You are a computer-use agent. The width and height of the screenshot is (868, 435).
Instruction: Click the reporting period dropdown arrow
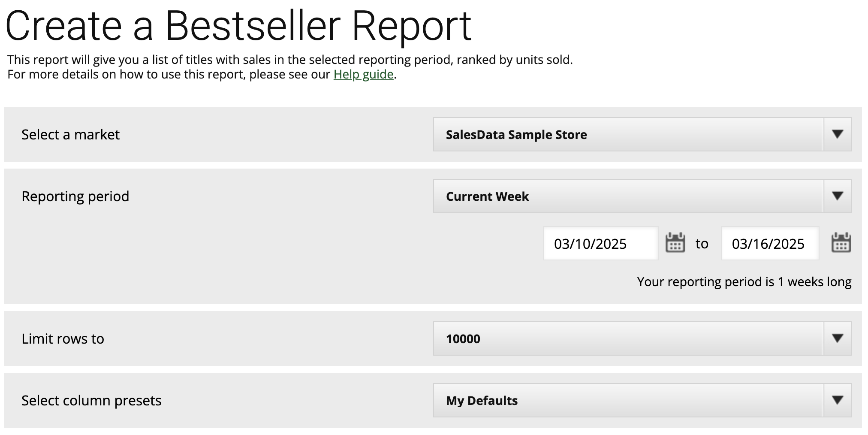[838, 196]
